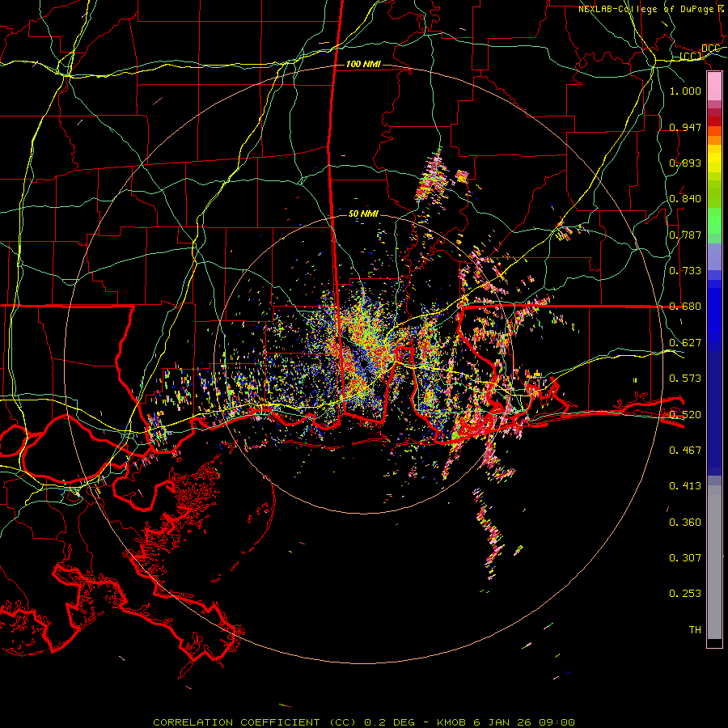The image size is (728, 728).
Task: Click the 0.467 scale value
Action: [x=685, y=451]
